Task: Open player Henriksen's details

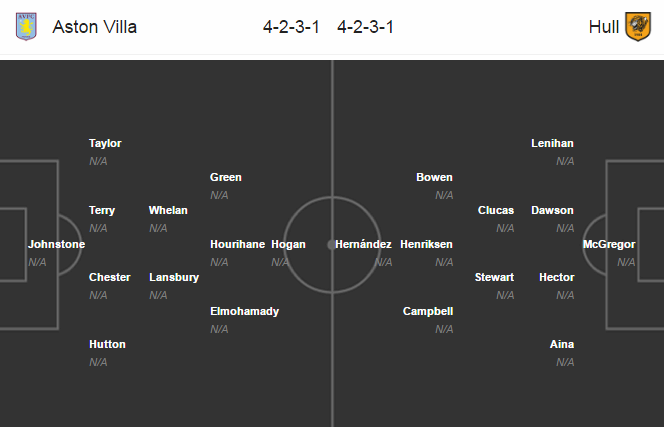Action: tap(426, 244)
